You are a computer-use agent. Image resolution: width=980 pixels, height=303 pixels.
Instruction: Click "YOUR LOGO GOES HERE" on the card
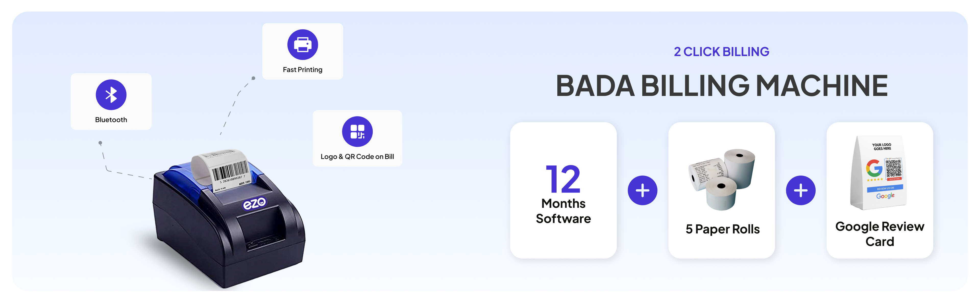point(881,147)
